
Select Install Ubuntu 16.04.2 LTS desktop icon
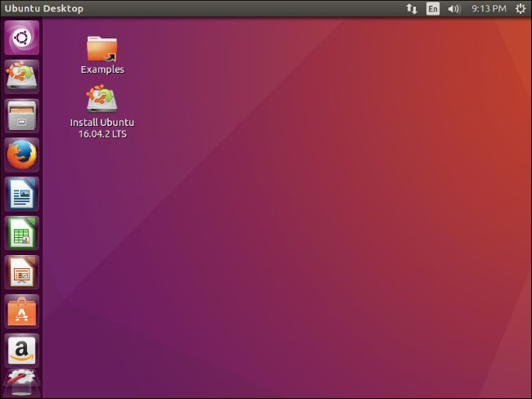coord(102,112)
